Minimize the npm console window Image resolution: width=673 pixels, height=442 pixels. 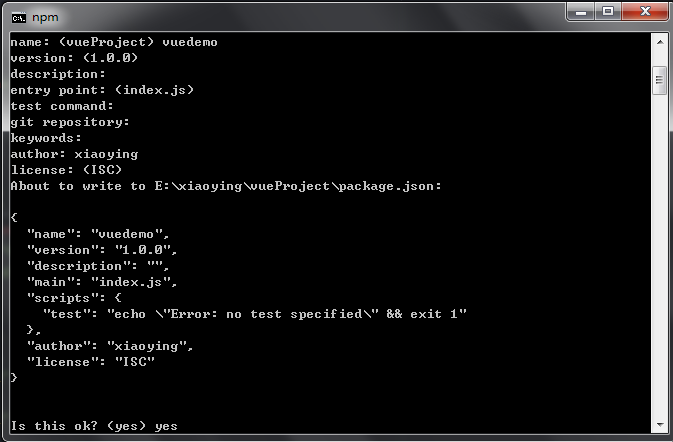click(581, 12)
